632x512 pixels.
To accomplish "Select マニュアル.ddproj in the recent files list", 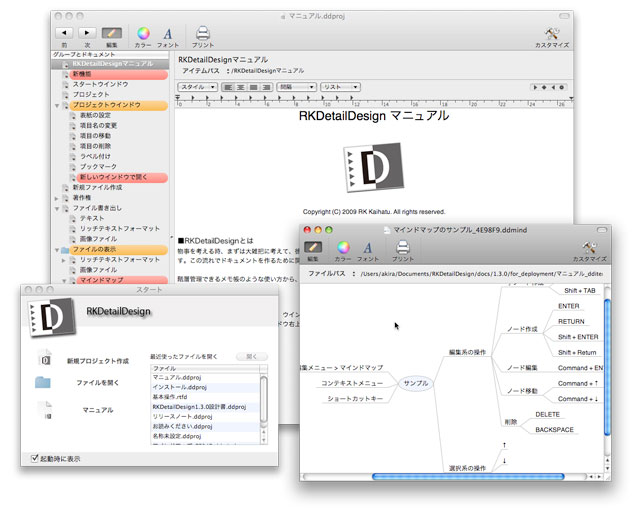I will (205, 377).
